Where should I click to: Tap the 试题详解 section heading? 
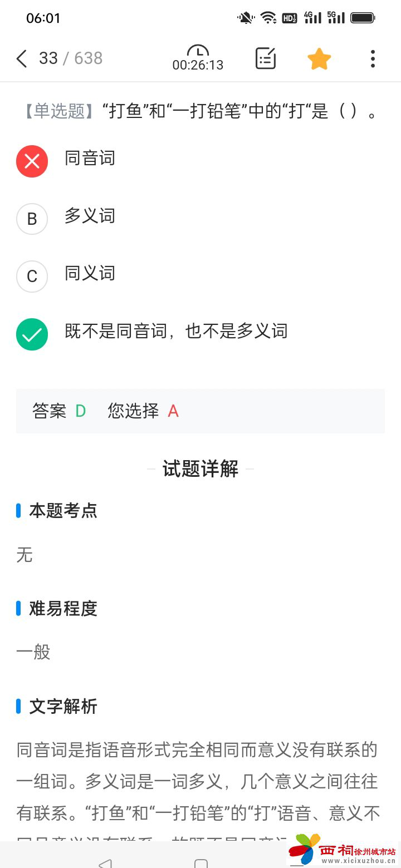point(200,469)
